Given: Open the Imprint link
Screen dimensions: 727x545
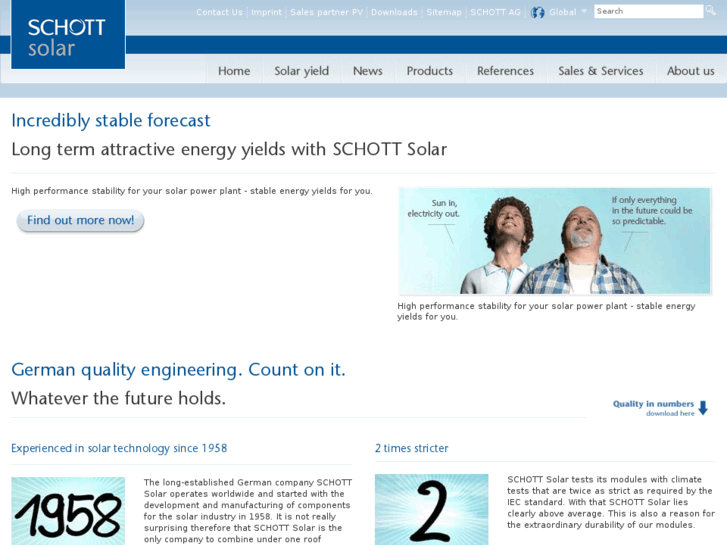Looking at the screenshot, I should point(267,12).
